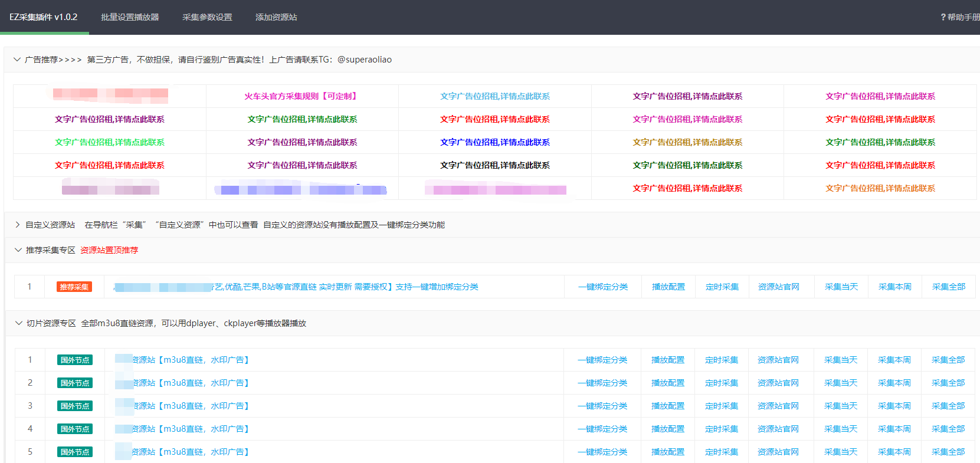Click the 国外节点 badge in row 5

tap(75, 452)
